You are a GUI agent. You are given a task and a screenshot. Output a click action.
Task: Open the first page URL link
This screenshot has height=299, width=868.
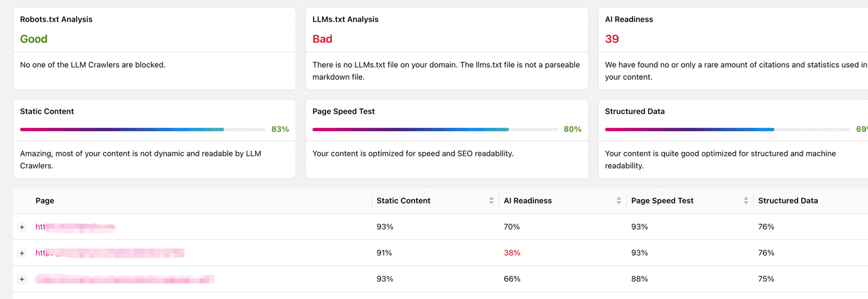coord(75,227)
